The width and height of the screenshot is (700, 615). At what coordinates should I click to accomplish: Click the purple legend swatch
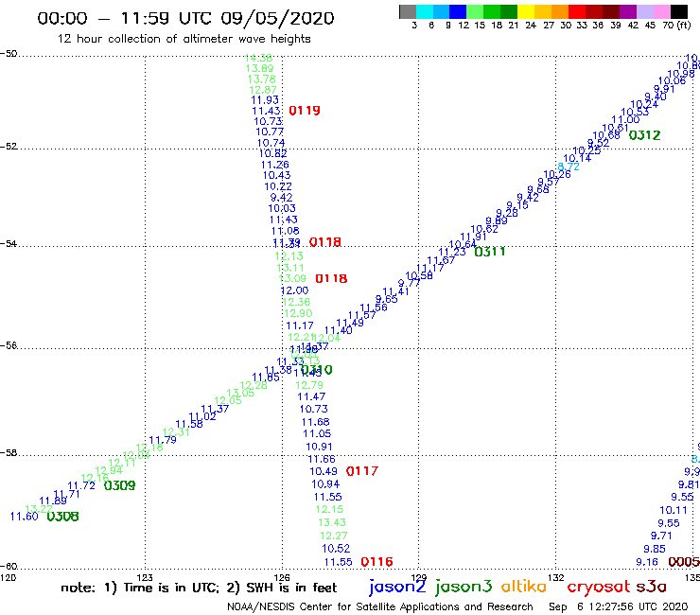click(x=627, y=11)
